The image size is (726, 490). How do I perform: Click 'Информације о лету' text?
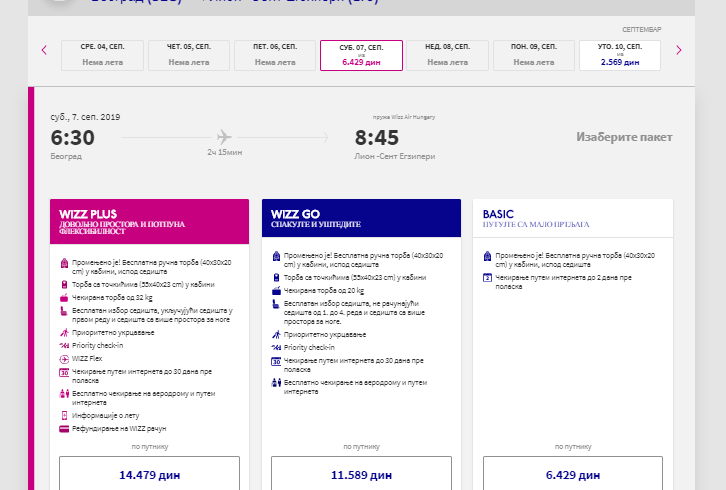(x=106, y=415)
